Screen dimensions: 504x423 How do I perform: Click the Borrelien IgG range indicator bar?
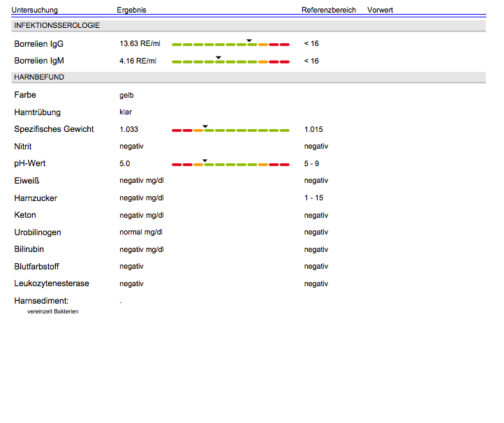point(230,44)
